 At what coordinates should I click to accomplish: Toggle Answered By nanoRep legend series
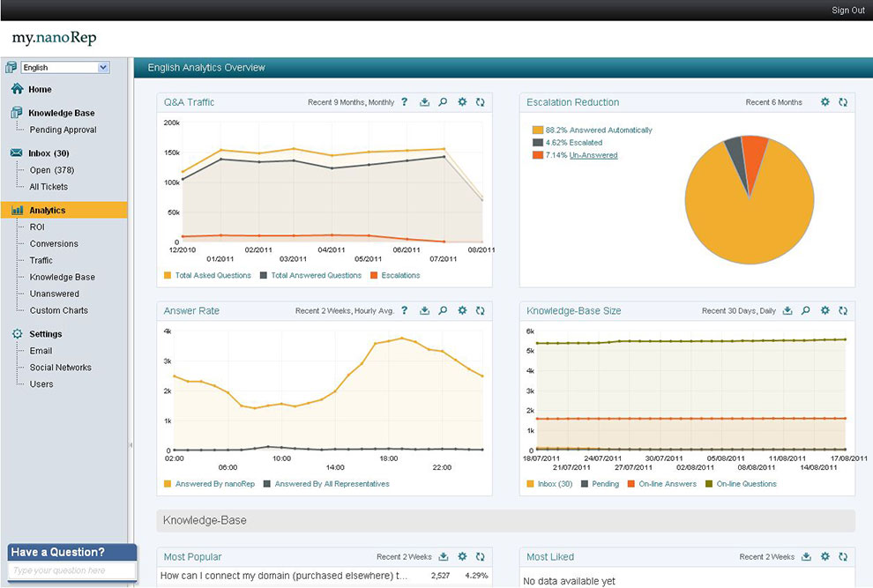click(x=209, y=484)
